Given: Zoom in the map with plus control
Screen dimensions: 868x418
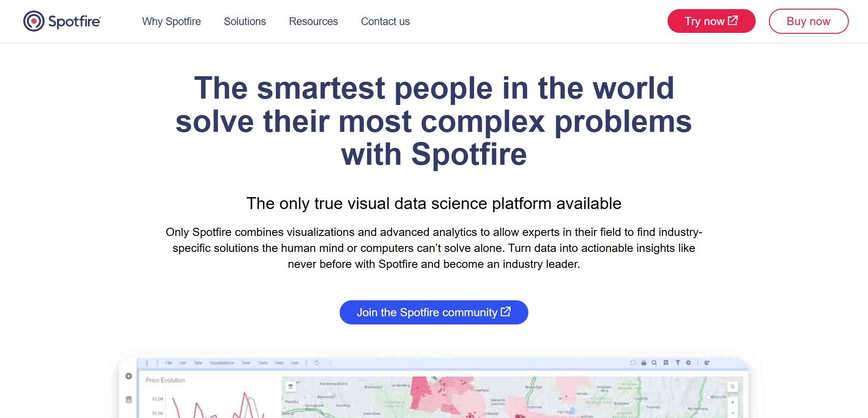Looking at the screenshot, I should coord(732,402).
